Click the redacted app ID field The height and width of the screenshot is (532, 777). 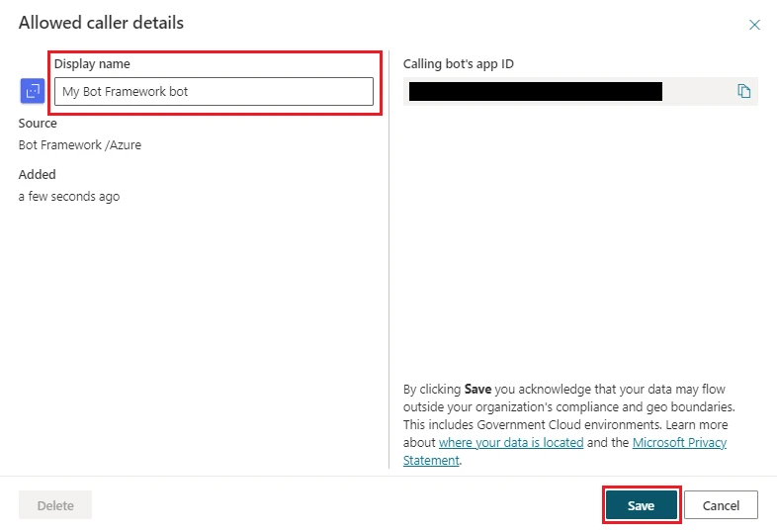[x=535, y=92]
